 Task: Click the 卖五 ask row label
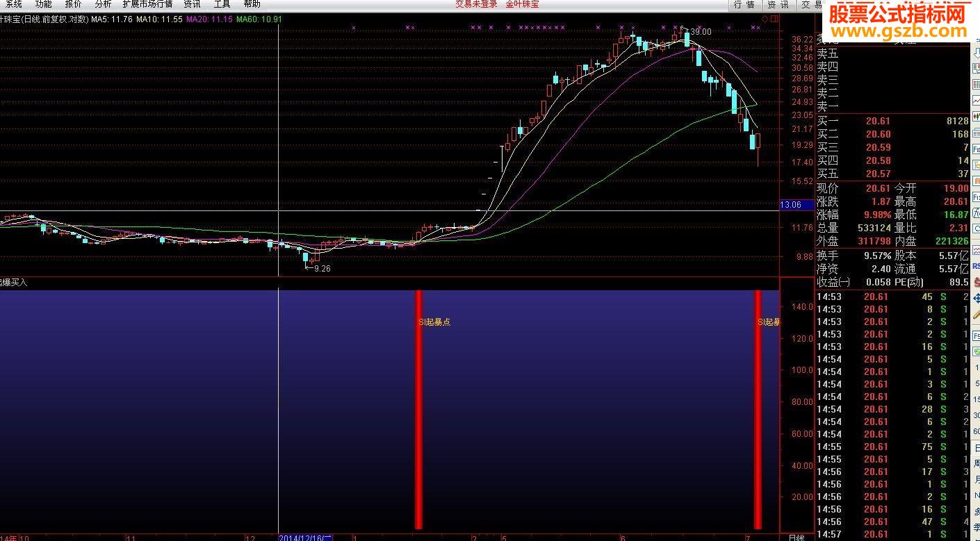[828, 53]
